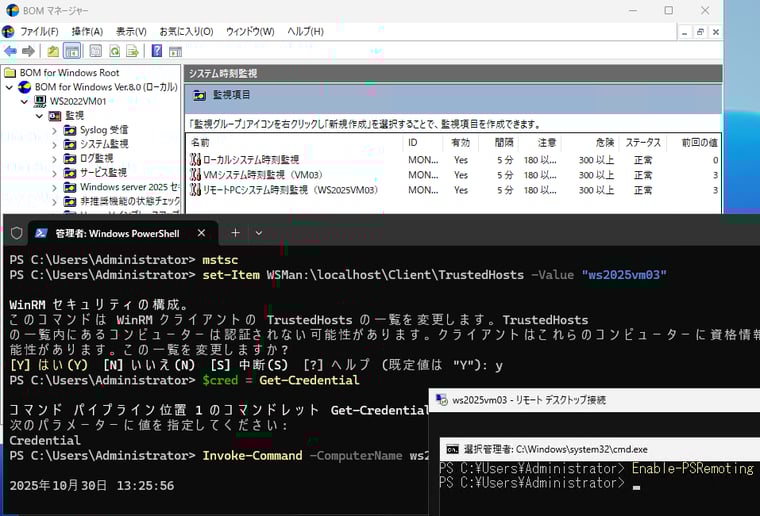Click the Yes cell in VMシステム時刻監視 row

461,175
